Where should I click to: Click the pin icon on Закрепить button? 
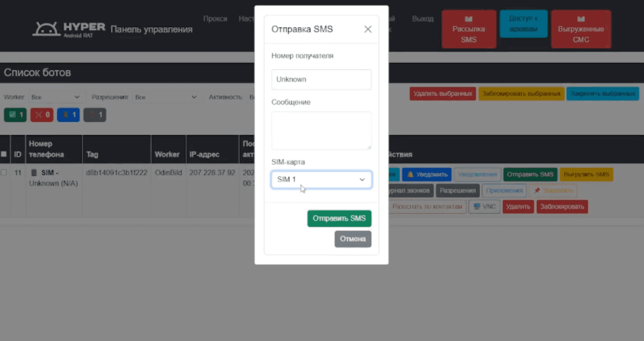click(x=537, y=191)
